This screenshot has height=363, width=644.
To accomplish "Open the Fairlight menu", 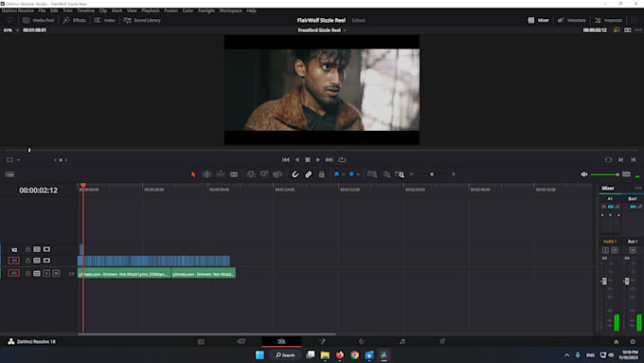I will 206,10.
